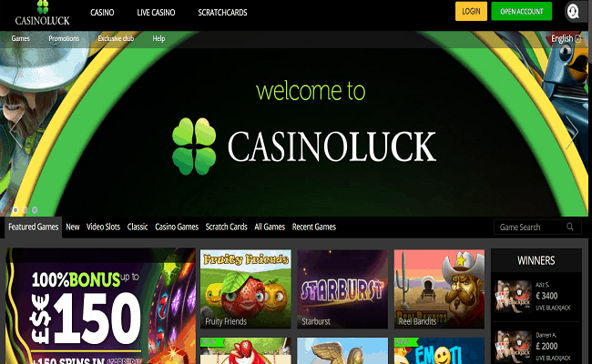Click the CasinoLuck clover logo in header
Image resolution: width=592 pixels, height=364 pixels.
point(42,14)
